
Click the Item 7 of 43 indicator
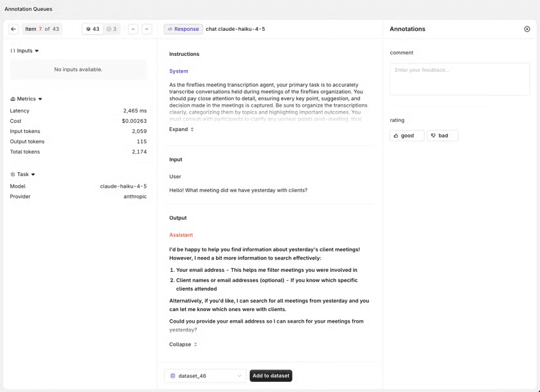42,29
